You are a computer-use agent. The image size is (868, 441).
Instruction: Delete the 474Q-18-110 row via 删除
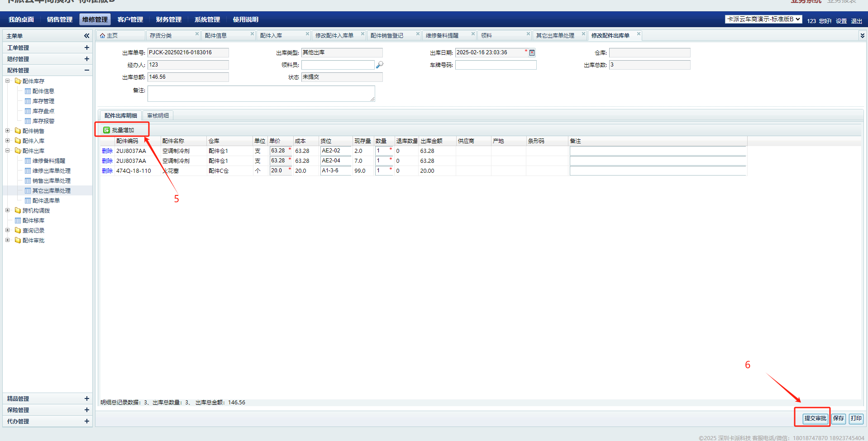click(x=107, y=171)
